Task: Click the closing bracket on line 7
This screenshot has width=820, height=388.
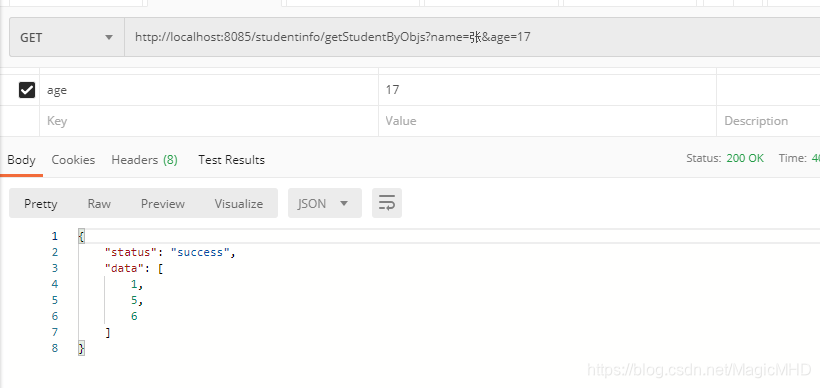Action: click(108, 332)
